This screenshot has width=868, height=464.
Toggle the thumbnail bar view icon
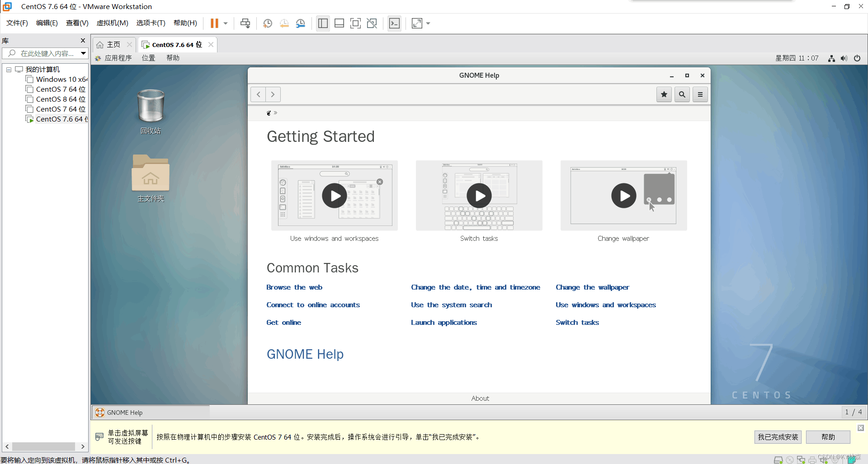[339, 23]
